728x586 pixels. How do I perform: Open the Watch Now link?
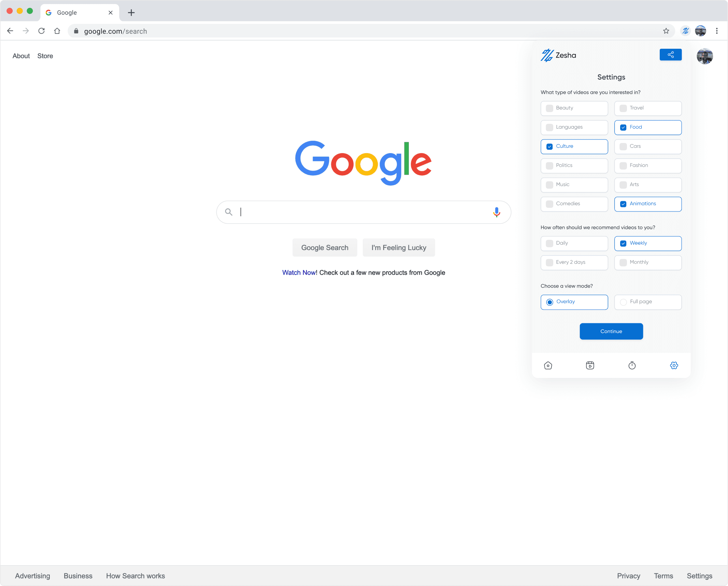tap(299, 273)
